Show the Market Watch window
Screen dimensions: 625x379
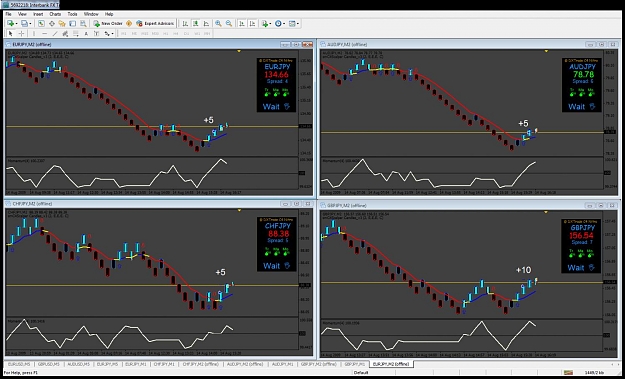(41, 24)
